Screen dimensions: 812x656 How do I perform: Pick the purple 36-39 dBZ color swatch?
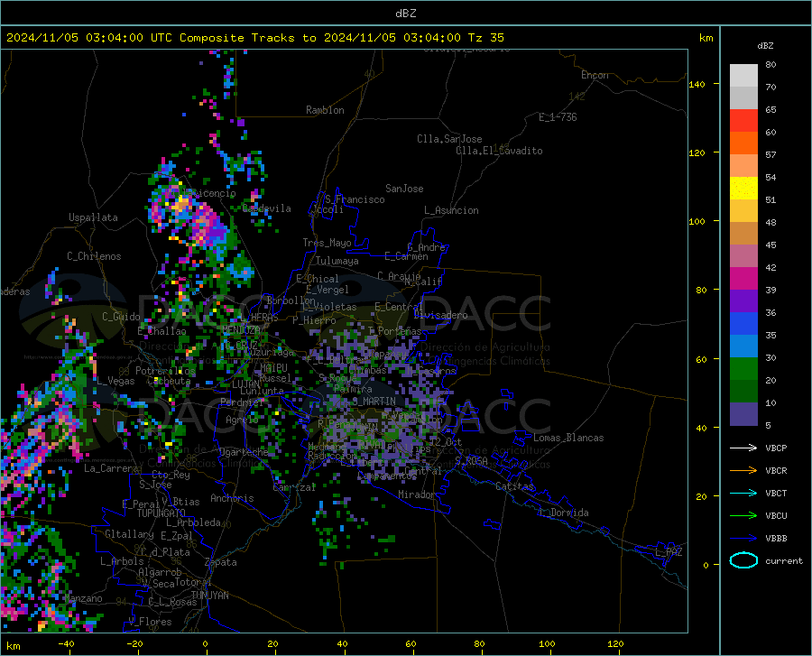pos(743,301)
